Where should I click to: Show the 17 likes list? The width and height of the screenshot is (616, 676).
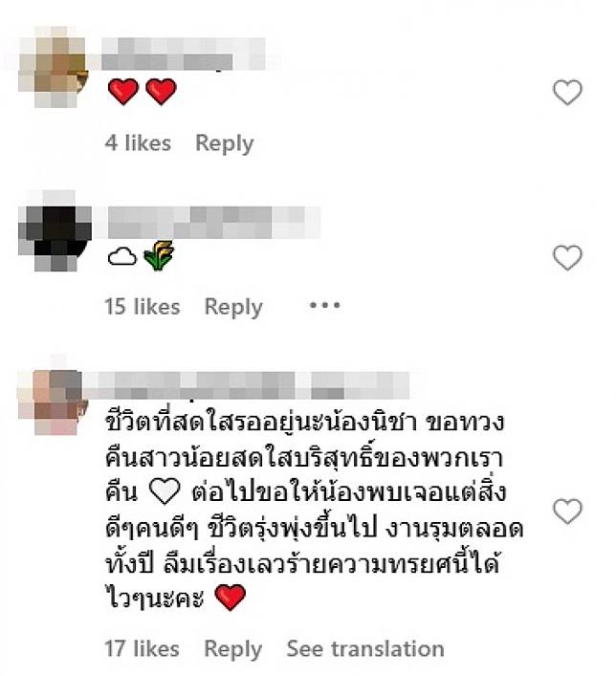coord(142,648)
